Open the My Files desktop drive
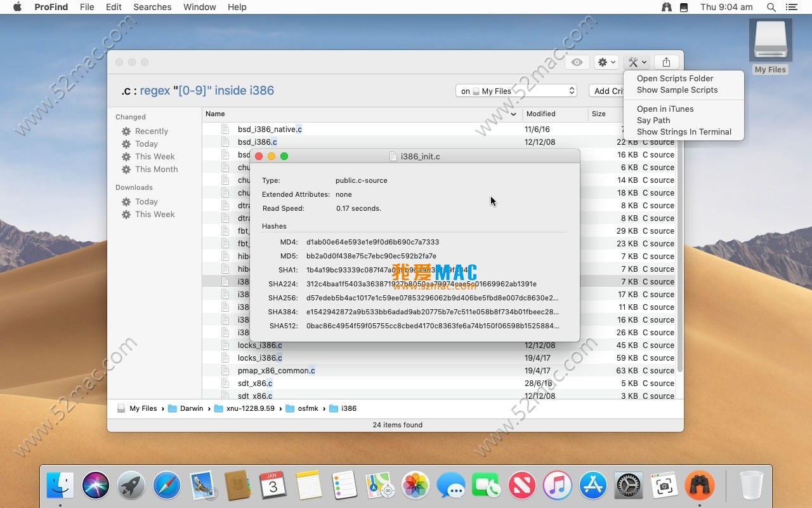Screen dimensions: 812x508 [770, 46]
